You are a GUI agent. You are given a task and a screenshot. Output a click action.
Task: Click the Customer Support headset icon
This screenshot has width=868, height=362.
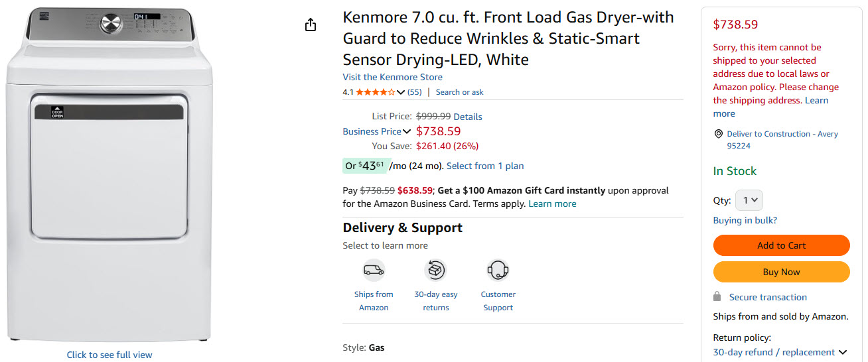pyautogui.click(x=498, y=271)
